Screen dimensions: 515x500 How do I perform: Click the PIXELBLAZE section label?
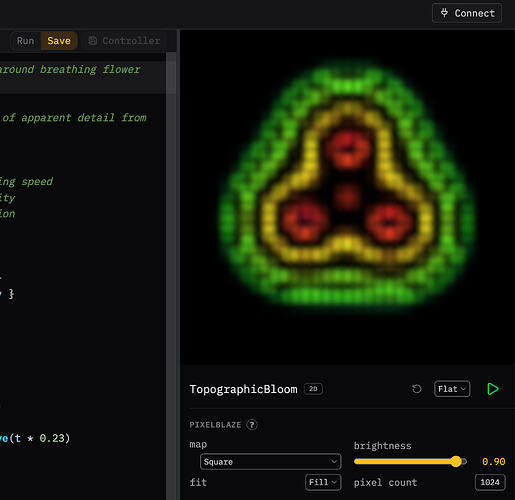[215, 425]
